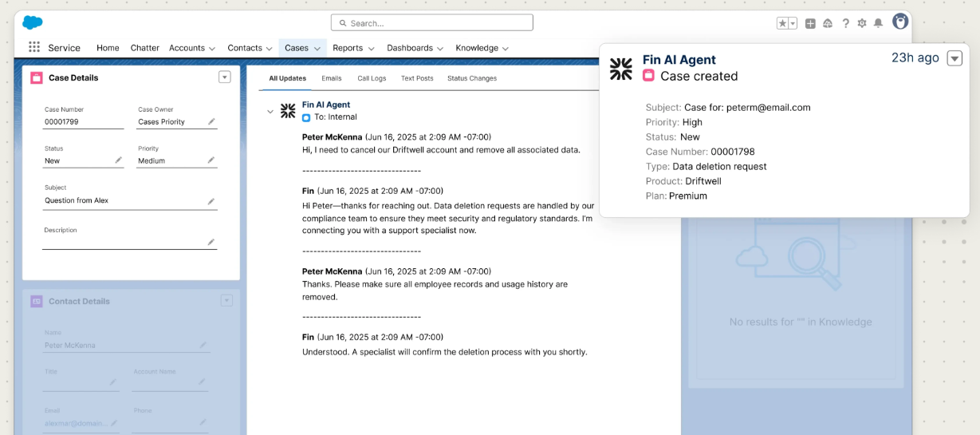Open the Setup gear icon
Image resolution: width=980 pixels, height=435 pixels.
[862, 23]
